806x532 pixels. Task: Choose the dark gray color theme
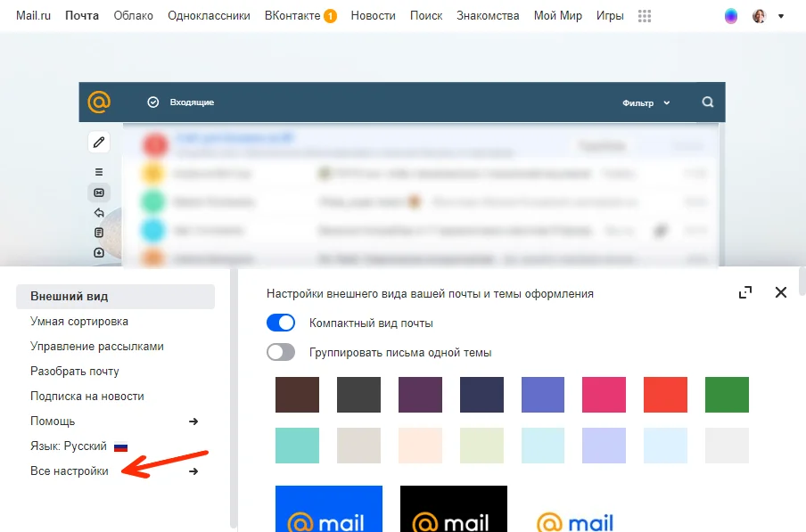tap(358, 395)
